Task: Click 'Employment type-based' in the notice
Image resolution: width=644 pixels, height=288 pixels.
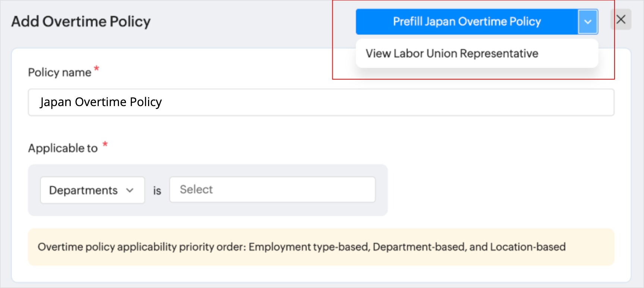Action: click(x=308, y=247)
